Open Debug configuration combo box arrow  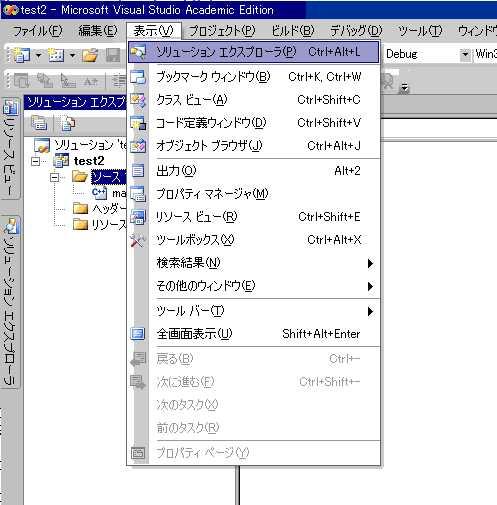pos(465,54)
